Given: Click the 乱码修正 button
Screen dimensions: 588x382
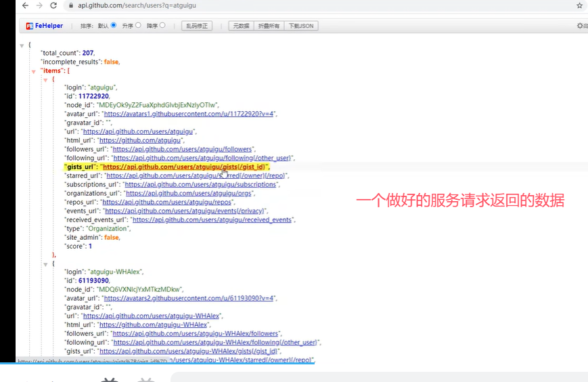Looking at the screenshot, I should tap(197, 26).
